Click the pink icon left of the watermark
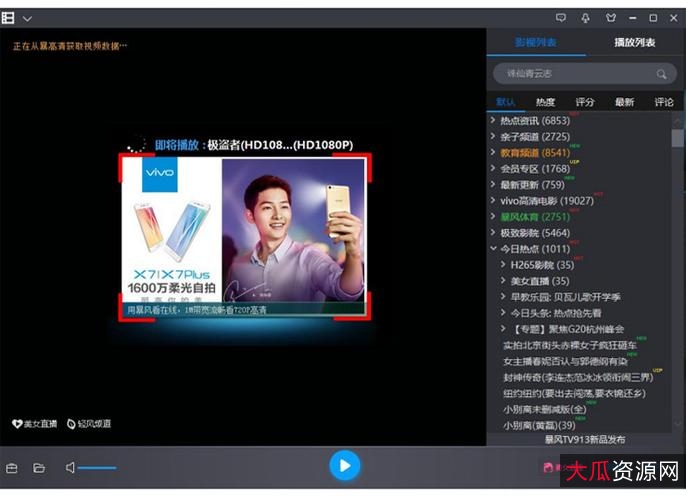686x500 pixels. 548,468
